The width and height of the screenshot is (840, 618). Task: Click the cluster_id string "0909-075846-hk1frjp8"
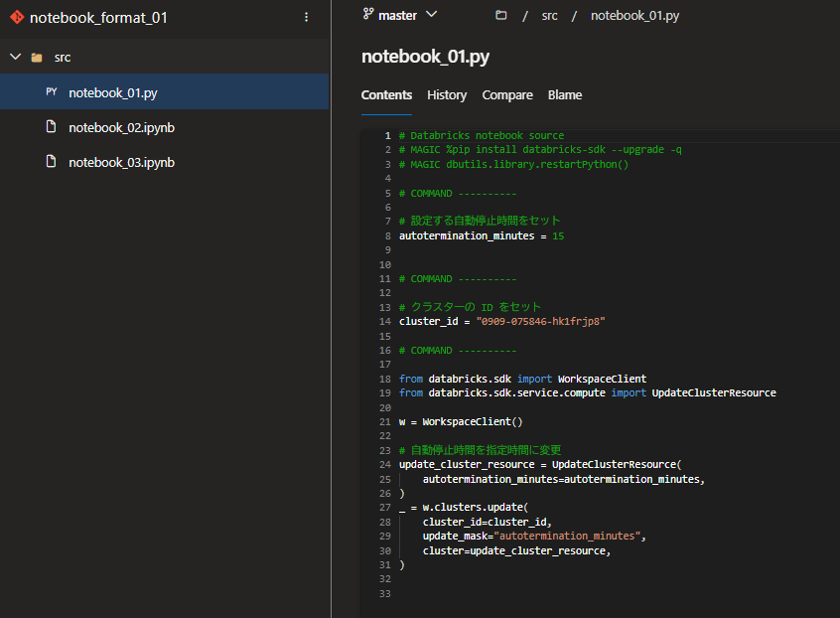click(540, 322)
